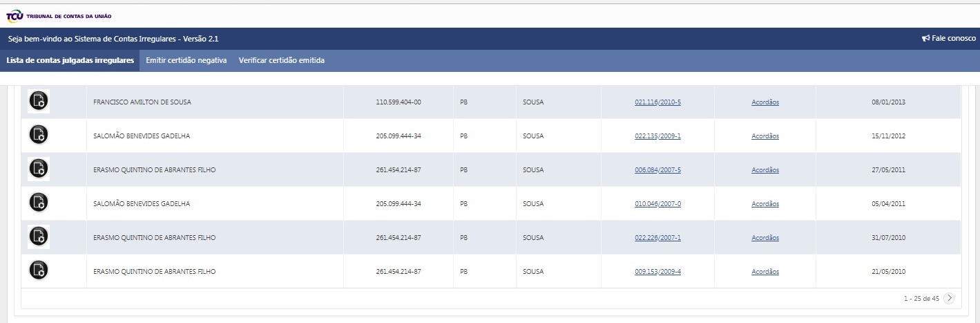Open Acordãos link in row dated 21/05/2010
The image size is (980, 323).
pyautogui.click(x=765, y=272)
